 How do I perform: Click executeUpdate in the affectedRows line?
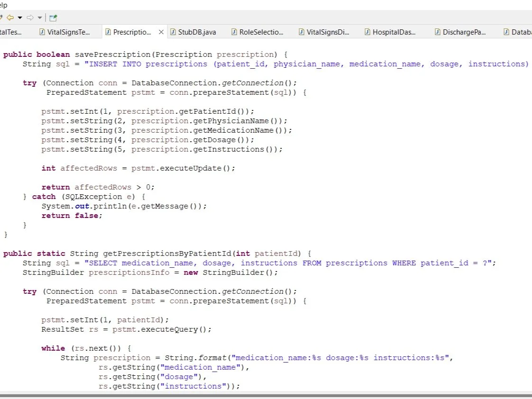click(x=191, y=169)
